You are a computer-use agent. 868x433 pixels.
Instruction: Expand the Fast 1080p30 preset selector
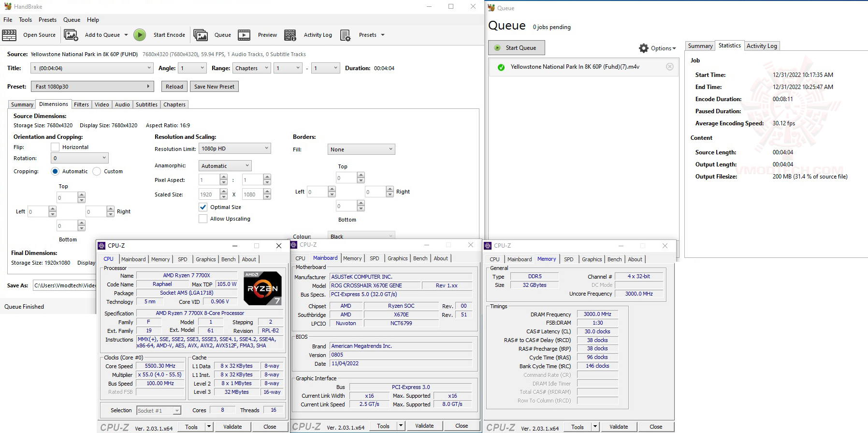pyautogui.click(x=93, y=87)
